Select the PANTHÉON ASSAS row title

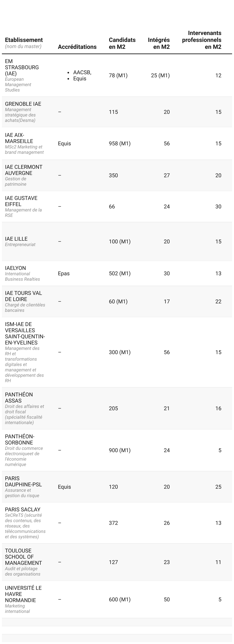(x=19, y=398)
